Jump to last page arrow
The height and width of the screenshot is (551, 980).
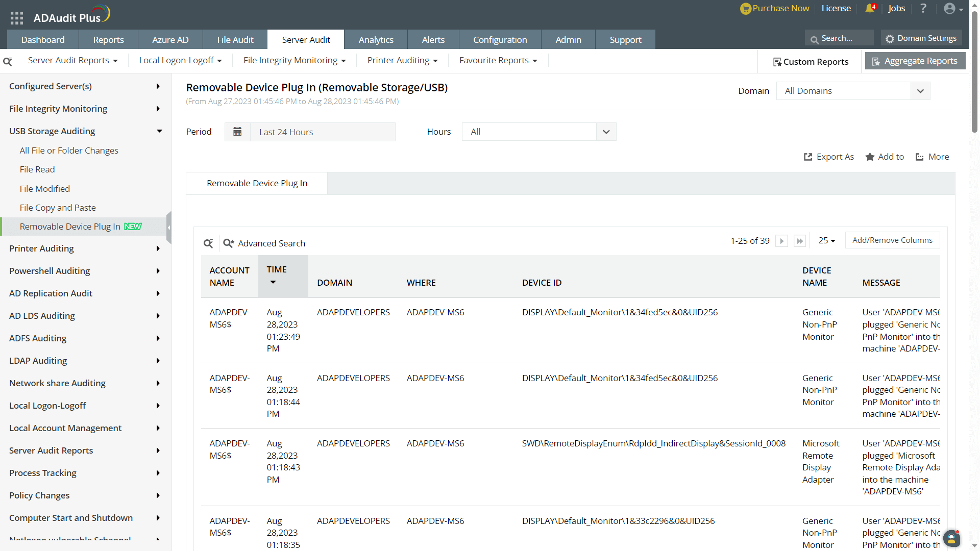coord(800,241)
